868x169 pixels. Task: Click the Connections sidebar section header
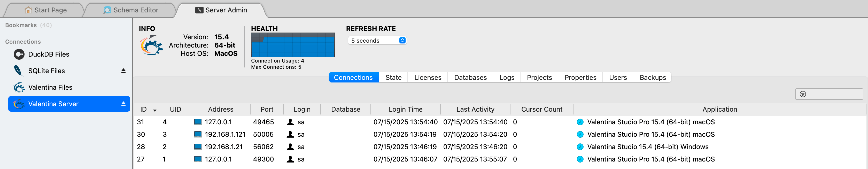(23, 42)
